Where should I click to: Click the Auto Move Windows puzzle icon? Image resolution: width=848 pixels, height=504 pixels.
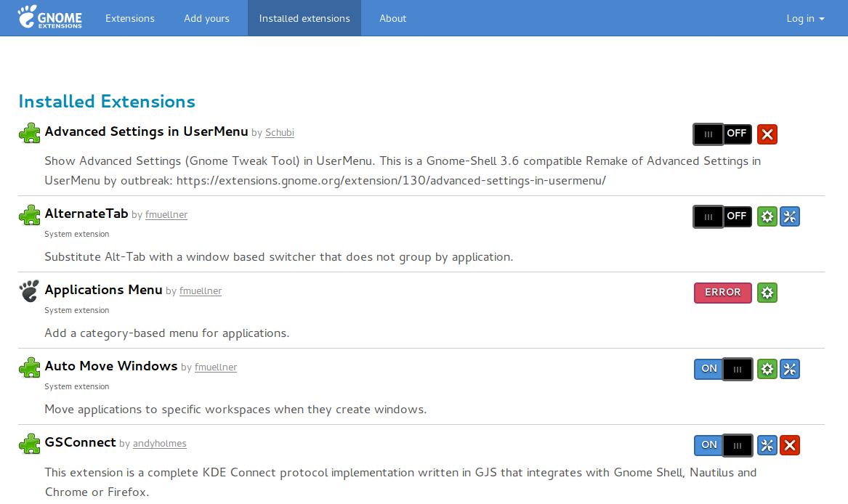tap(30, 367)
